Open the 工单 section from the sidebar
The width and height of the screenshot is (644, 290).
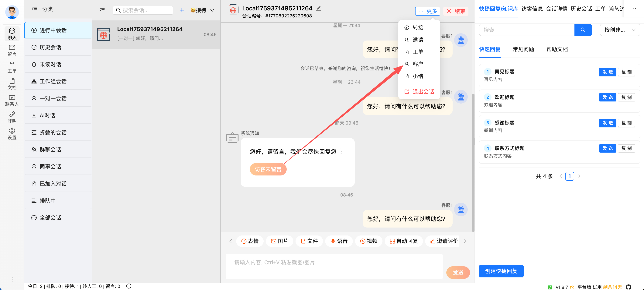(x=12, y=67)
